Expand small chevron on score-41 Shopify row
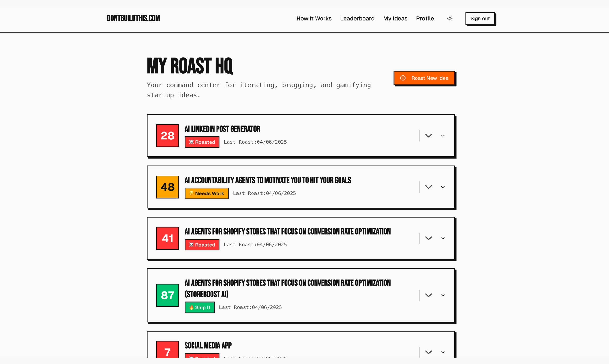Viewport: 609px width, 364px height. pyautogui.click(x=443, y=238)
